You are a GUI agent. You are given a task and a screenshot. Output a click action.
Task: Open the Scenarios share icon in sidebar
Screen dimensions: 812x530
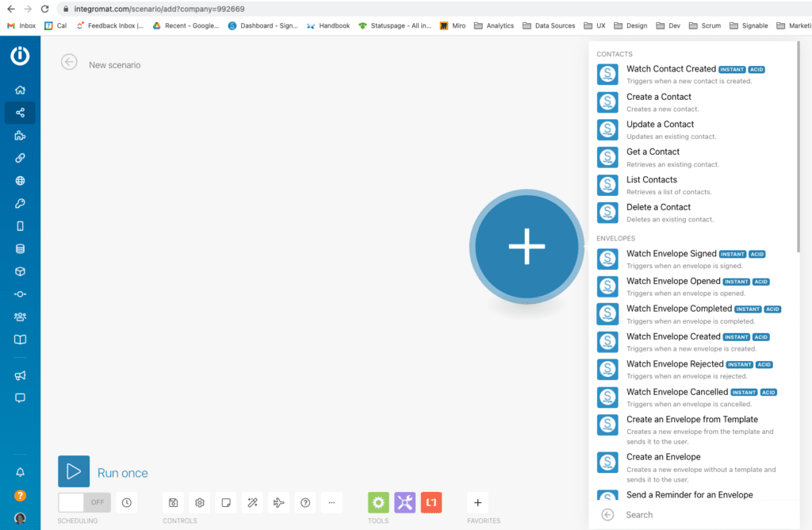pos(20,113)
